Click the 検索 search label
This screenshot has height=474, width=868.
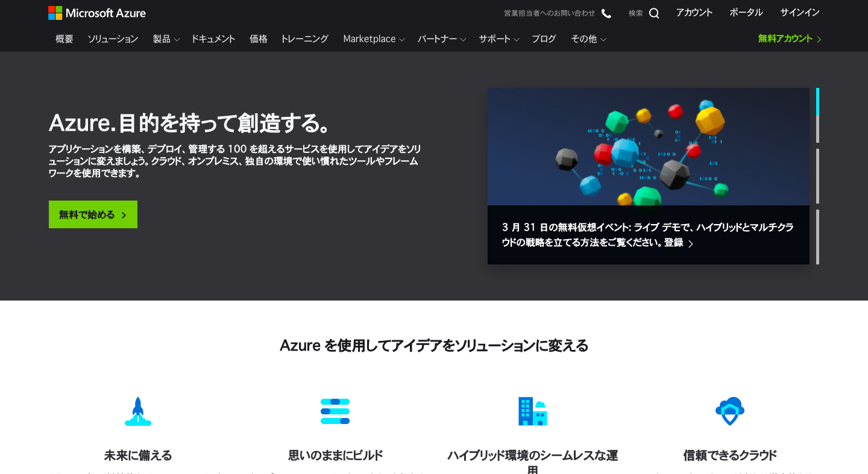click(636, 13)
